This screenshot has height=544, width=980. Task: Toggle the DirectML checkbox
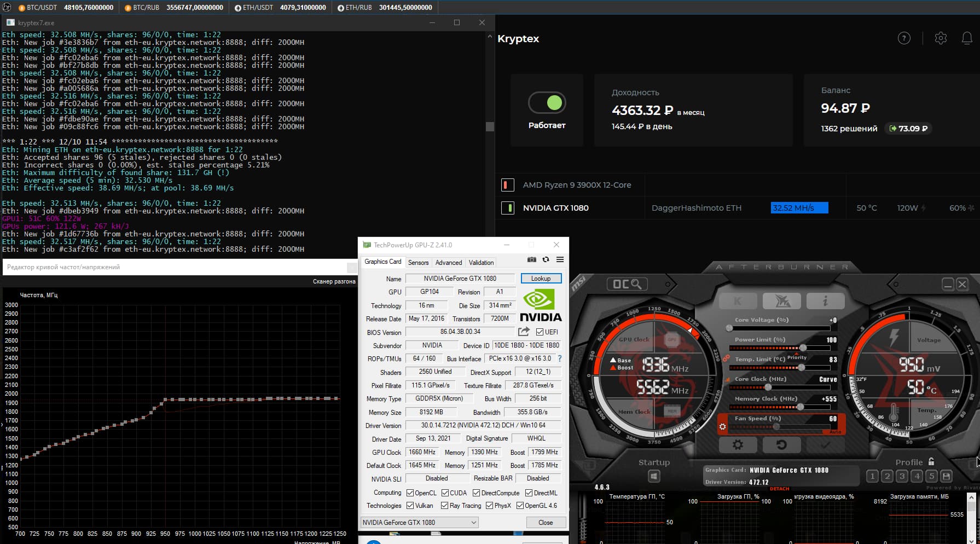(529, 493)
